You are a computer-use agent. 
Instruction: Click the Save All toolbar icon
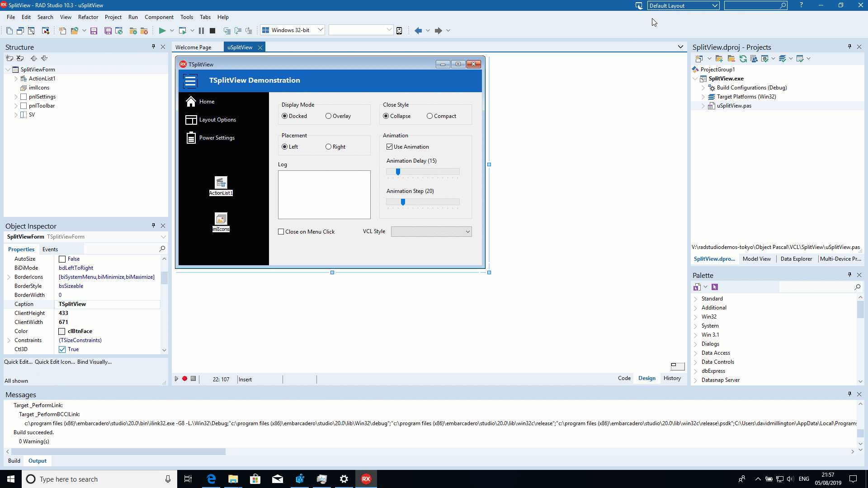click(108, 31)
